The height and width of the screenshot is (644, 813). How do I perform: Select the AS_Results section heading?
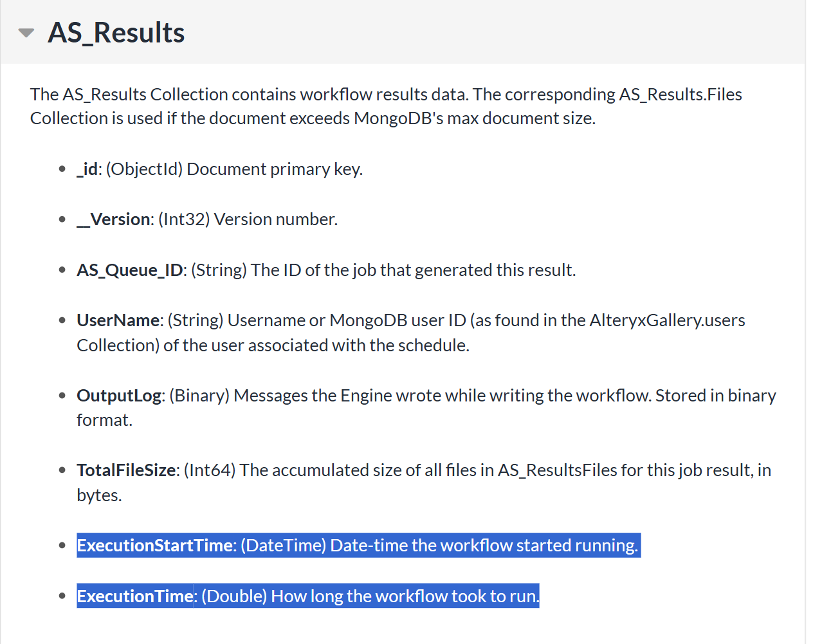point(116,32)
